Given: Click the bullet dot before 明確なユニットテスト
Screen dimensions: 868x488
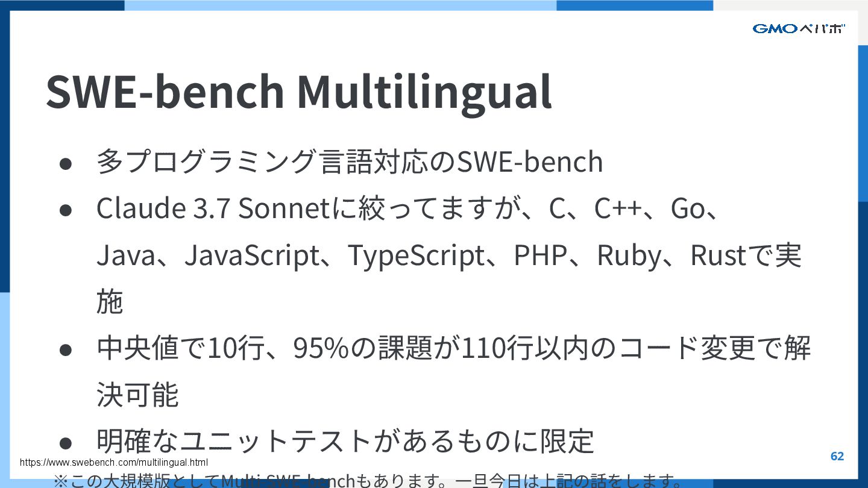Looking at the screenshot, I should point(66,443).
